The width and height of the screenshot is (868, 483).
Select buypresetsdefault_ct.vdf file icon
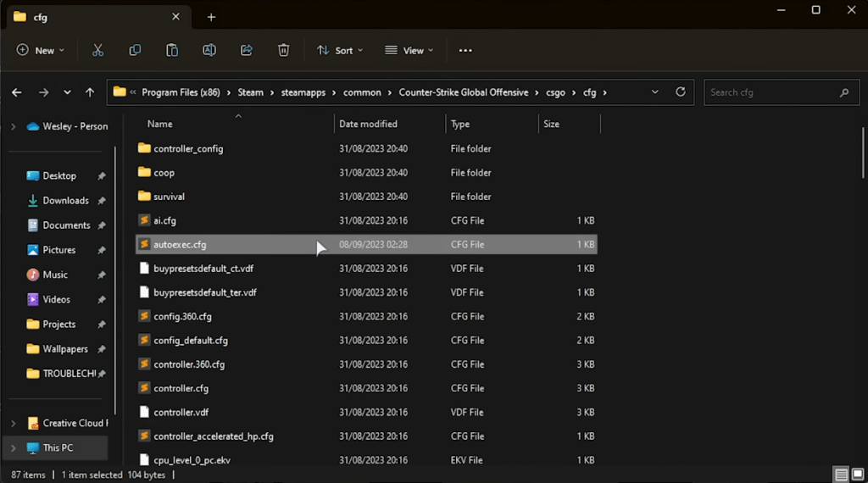[144, 269]
